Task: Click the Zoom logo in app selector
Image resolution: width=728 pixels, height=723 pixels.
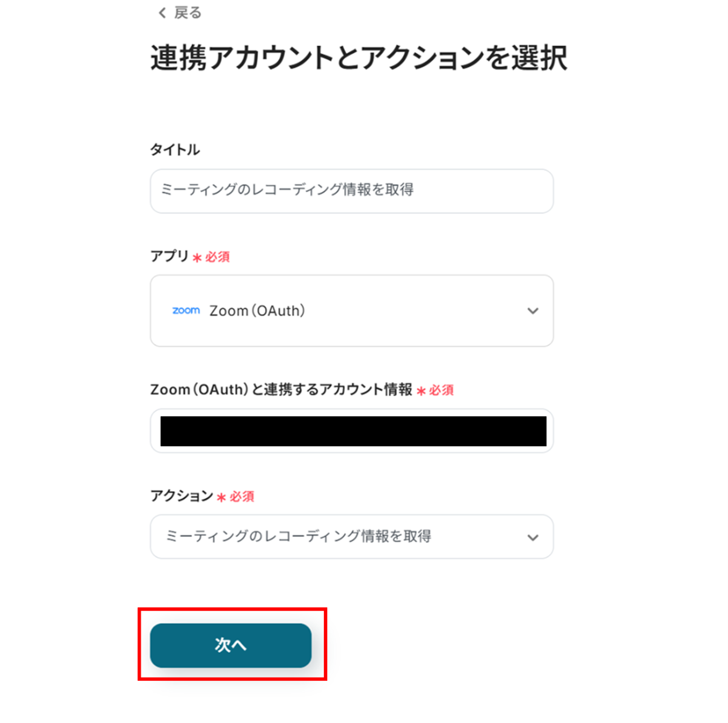Action: 186,311
